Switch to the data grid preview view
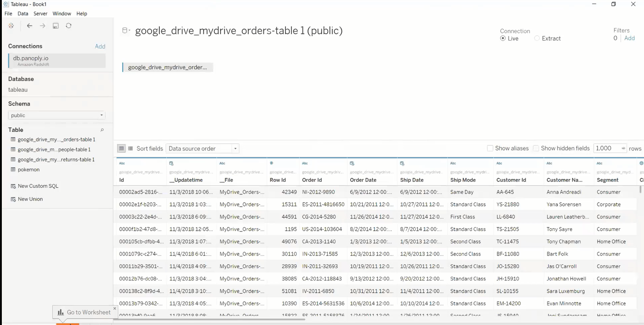This screenshot has height=325, width=644. 122,149
